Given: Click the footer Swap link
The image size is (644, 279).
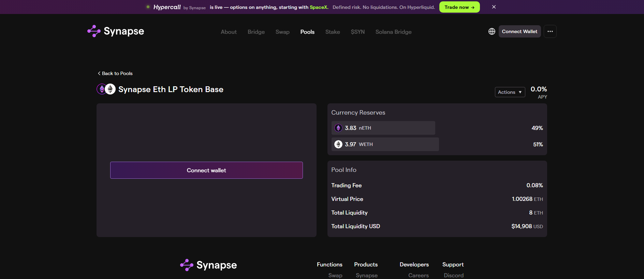Looking at the screenshot, I should [x=335, y=275].
